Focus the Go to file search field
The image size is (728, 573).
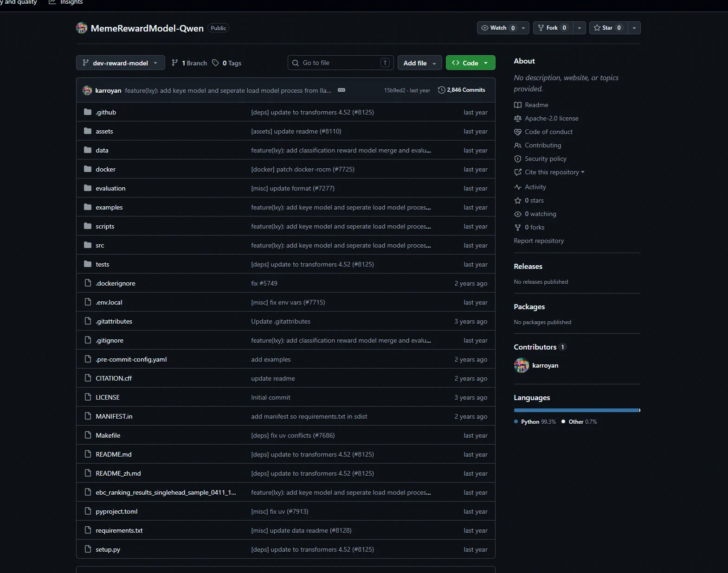(x=341, y=63)
